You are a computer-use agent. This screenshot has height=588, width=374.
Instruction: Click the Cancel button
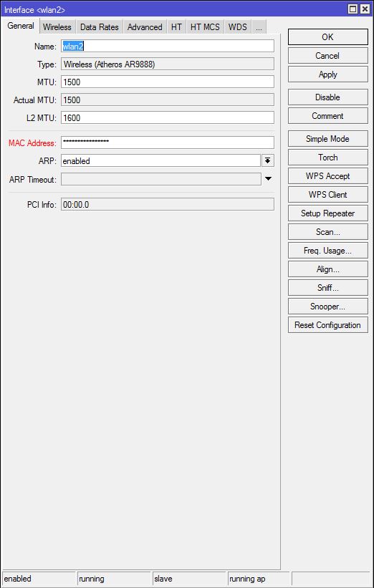click(327, 55)
